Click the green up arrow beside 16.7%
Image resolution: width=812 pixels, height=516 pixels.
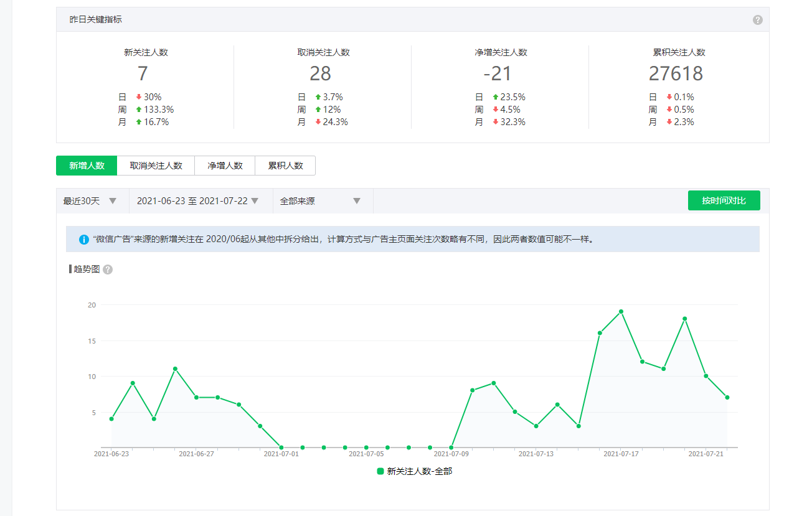(x=139, y=122)
